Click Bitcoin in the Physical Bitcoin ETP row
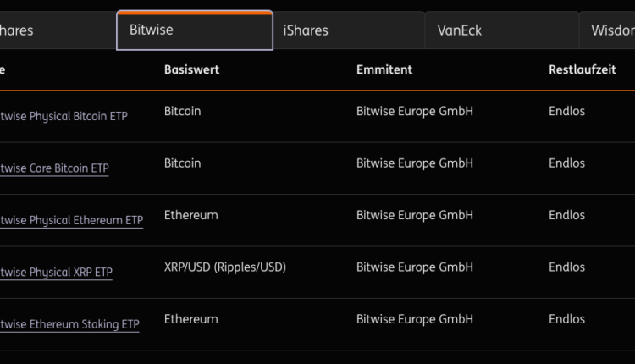The height and width of the screenshot is (364, 635). click(182, 111)
